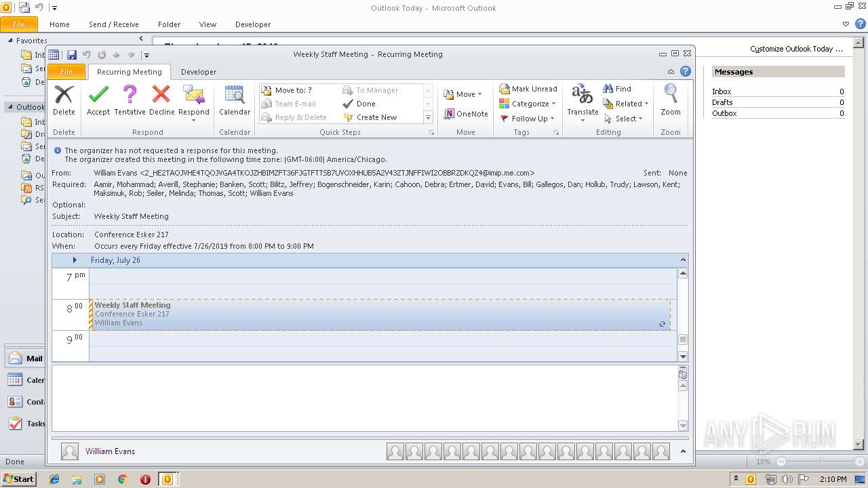Viewport: 868px width, 488px height.
Task: Click the Done quick step
Action: pos(366,104)
